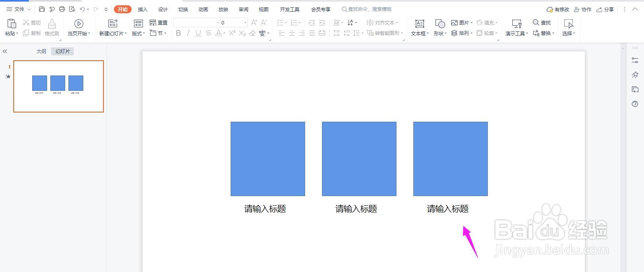Click the Clear Formatting eraser icon
The width and height of the screenshot is (644, 272).
tap(252, 33)
